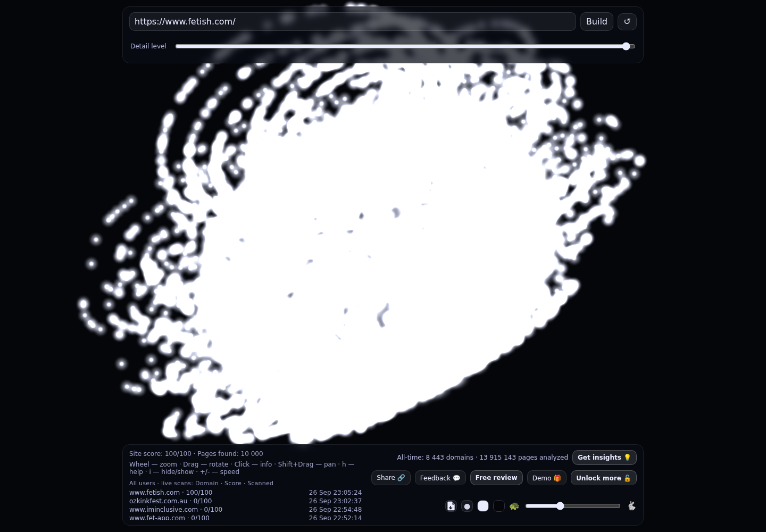This screenshot has height=532, width=766.
Task: Click the 26 Sep 22:54:48 timestamp
Action: pyautogui.click(x=335, y=510)
